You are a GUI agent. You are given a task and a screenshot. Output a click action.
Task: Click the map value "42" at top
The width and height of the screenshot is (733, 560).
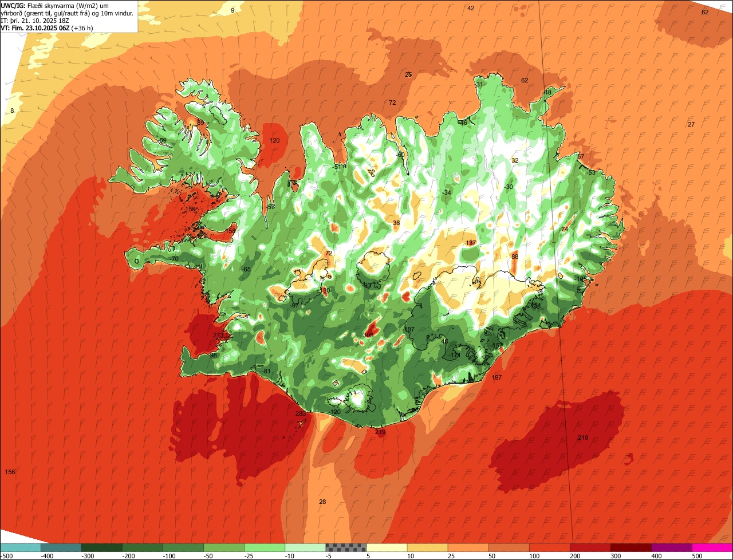click(471, 8)
